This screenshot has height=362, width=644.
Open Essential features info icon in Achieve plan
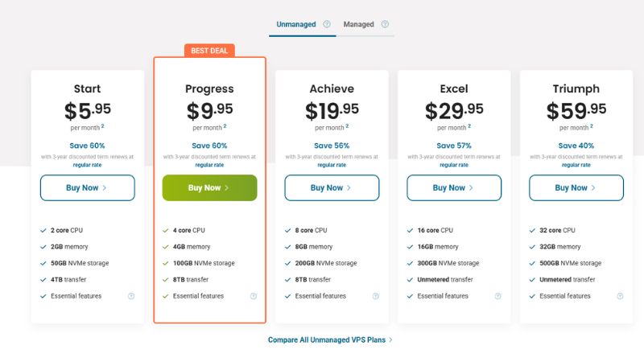[x=375, y=296]
